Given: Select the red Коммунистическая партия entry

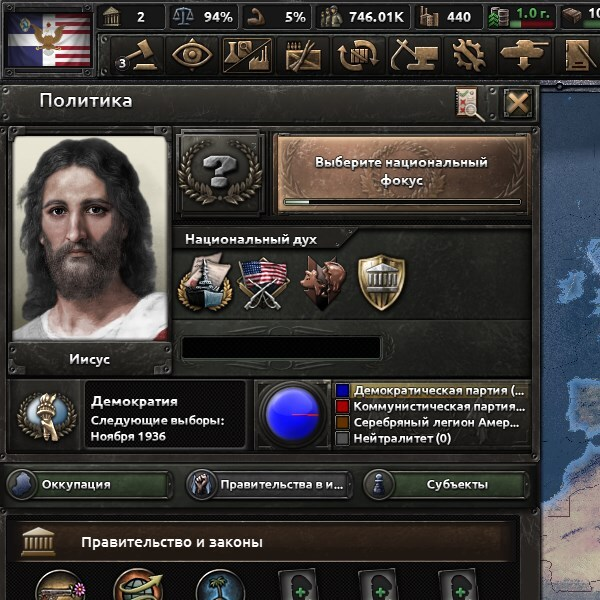Looking at the screenshot, I should (431, 406).
